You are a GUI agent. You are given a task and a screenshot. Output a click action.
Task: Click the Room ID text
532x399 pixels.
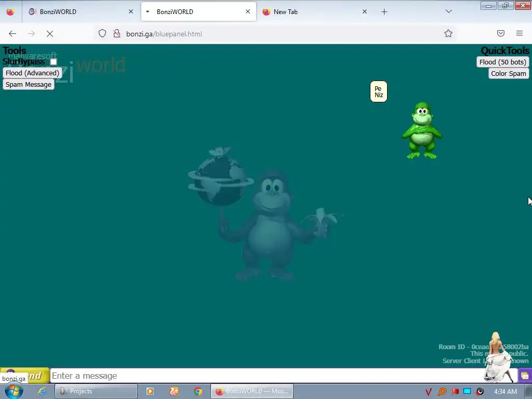(x=484, y=347)
